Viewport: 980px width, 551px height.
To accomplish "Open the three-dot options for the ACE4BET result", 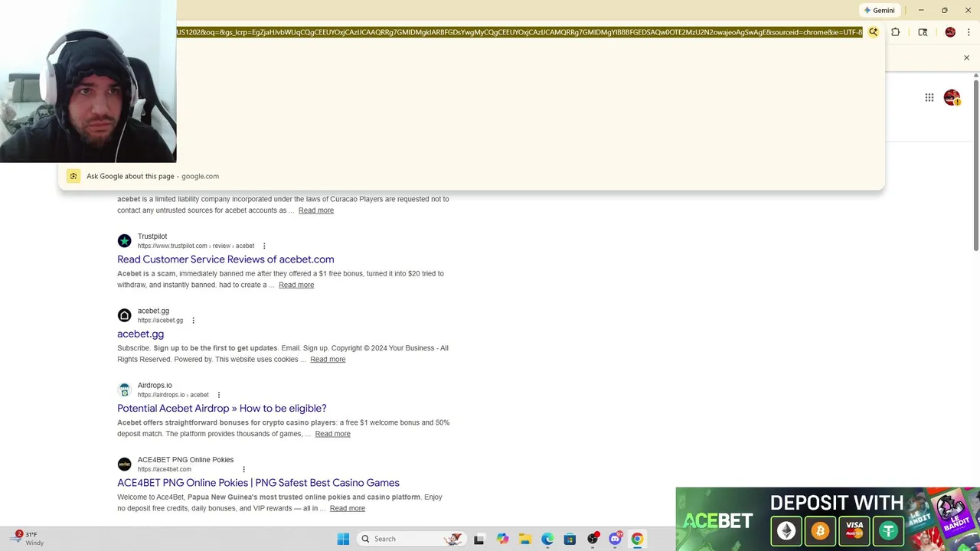I will coord(244,469).
